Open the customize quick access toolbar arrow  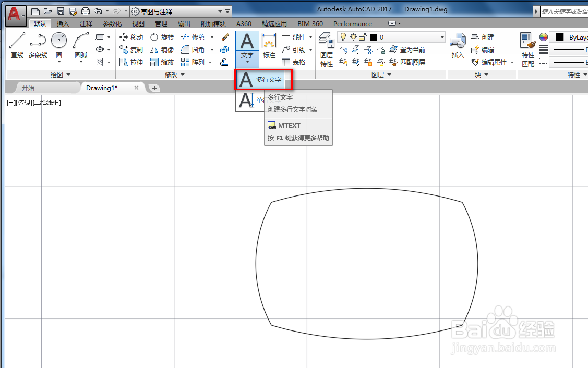coord(227,11)
